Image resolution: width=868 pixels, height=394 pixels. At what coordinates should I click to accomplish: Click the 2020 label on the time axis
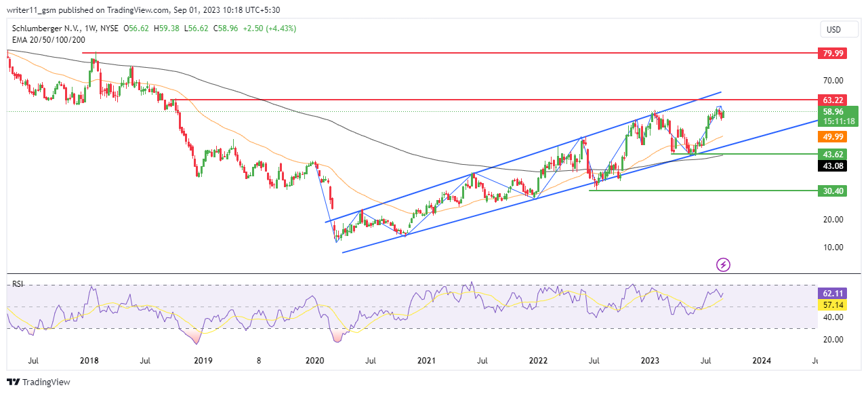coord(315,361)
